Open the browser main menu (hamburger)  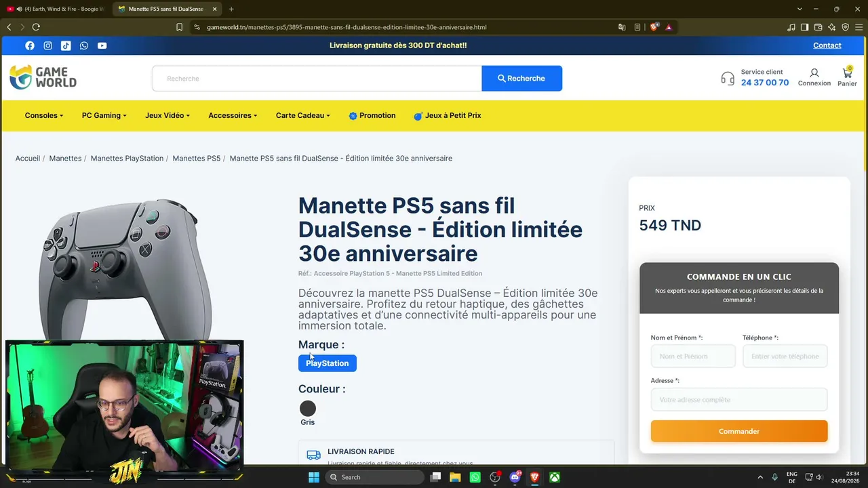pyautogui.click(x=858, y=27)
